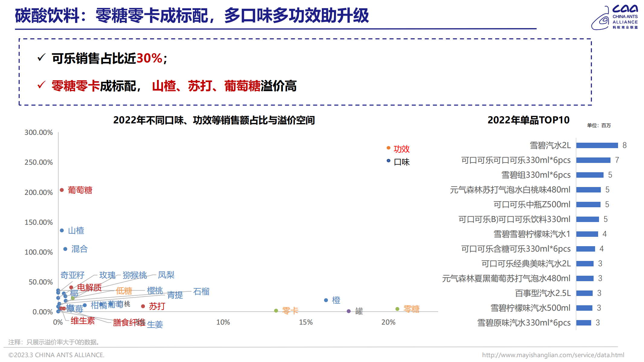Select the 混合 data point
Screen dimensions: 644x362
(x=65, y=249)
